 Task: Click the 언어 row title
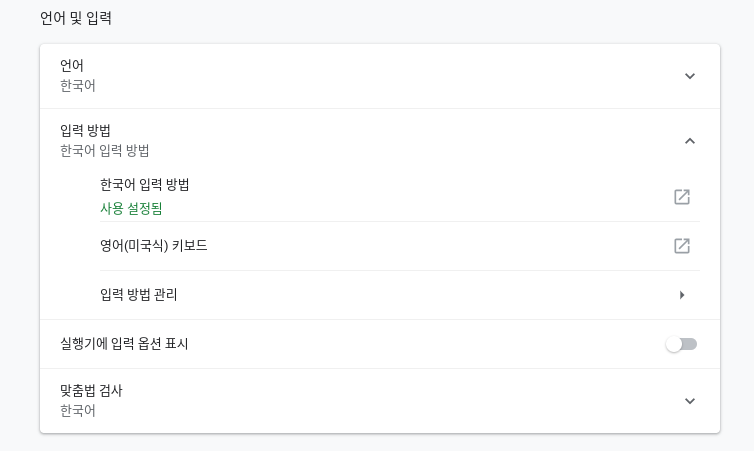click(x=72, y=65)
